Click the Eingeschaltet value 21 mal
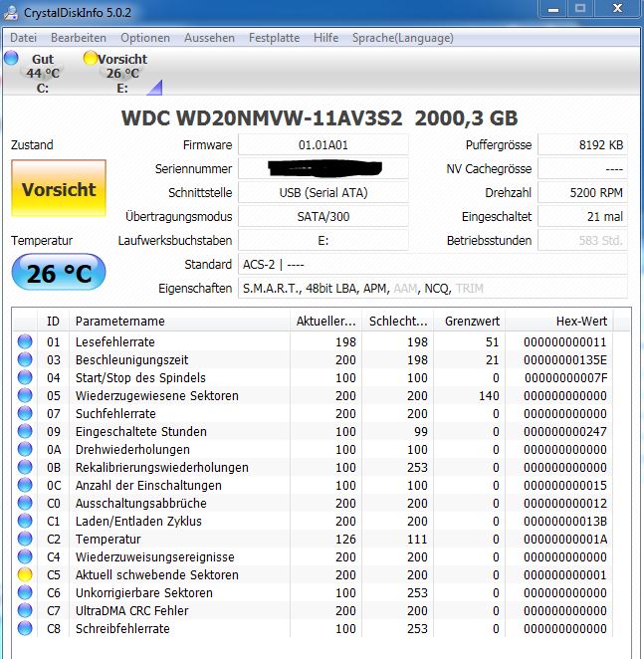The height and width of the screenshot is (659, 644). (582, 216)
